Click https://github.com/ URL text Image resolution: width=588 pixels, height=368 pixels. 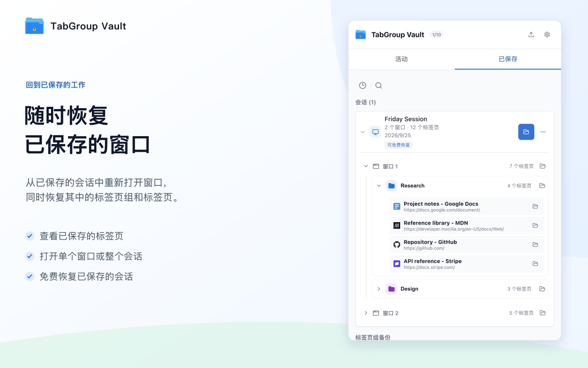click(x=424, y=248)
